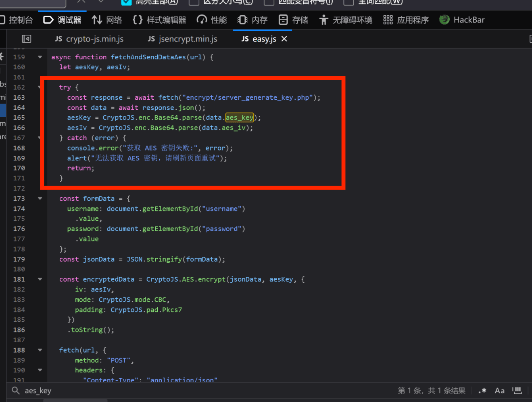
Task: Open the 存储 storage panel
Action: 293,20
